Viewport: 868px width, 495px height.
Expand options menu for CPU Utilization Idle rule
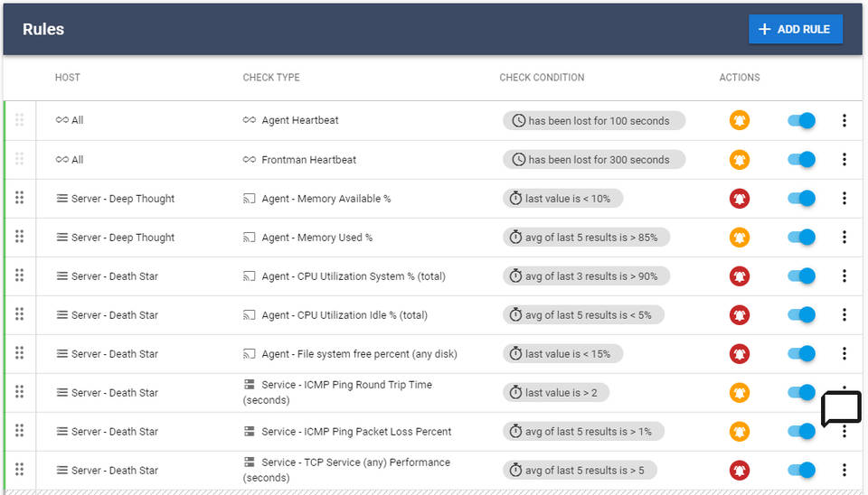coord(844,315)
